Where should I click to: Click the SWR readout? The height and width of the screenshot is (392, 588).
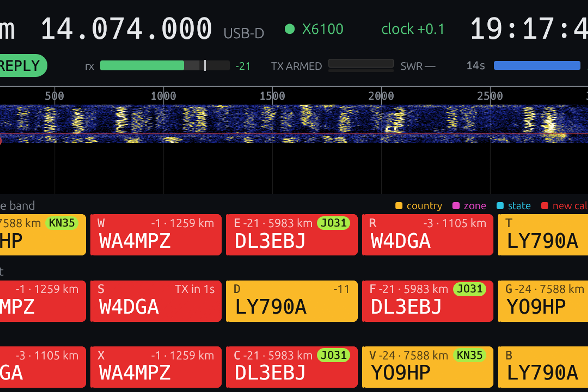pyautogui.click(x=418, y=66)
